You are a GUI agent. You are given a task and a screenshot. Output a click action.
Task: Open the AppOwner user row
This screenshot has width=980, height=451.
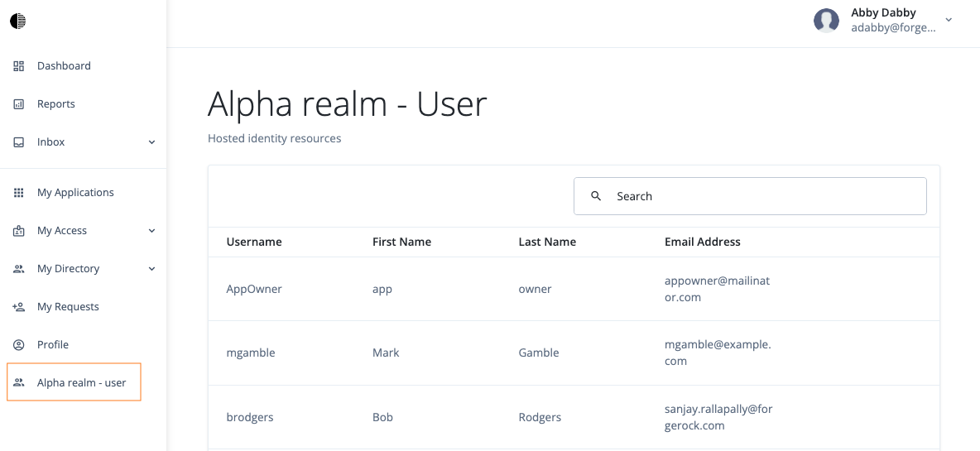574,289
